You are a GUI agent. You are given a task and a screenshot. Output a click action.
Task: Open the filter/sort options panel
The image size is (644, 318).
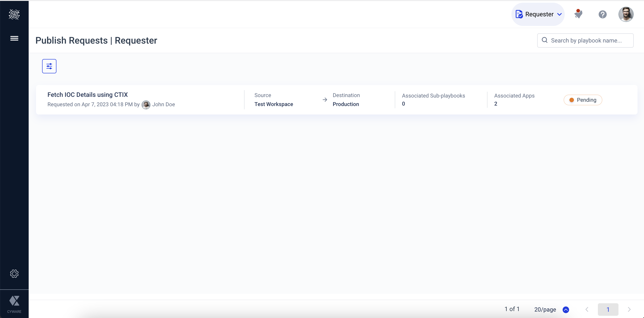pyautogui.click(x=49, y=66)
